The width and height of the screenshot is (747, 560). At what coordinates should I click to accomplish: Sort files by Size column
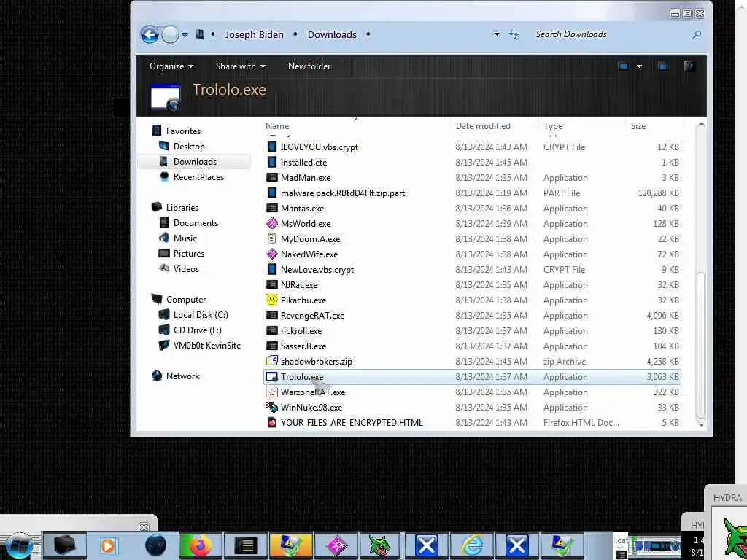coord(638,126)
